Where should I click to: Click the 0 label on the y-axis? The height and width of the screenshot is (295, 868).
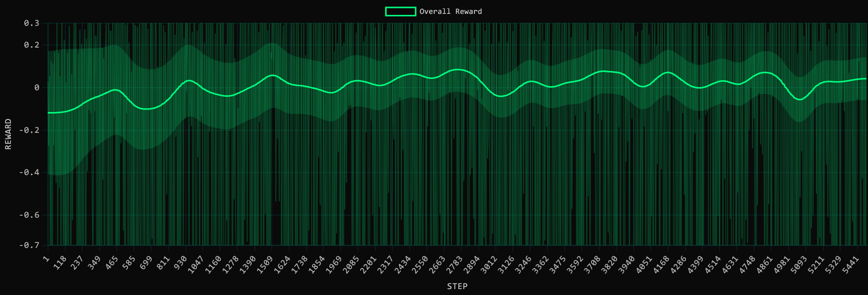[37, 88]
